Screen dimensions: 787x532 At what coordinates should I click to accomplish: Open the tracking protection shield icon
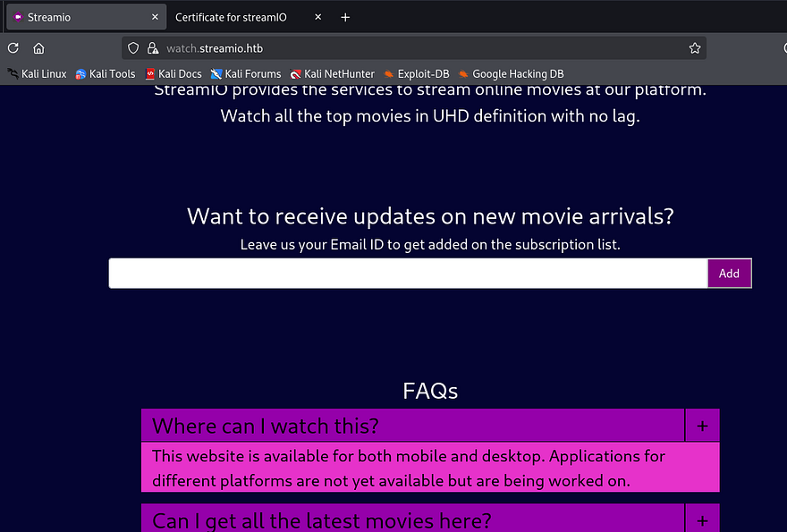134,48
